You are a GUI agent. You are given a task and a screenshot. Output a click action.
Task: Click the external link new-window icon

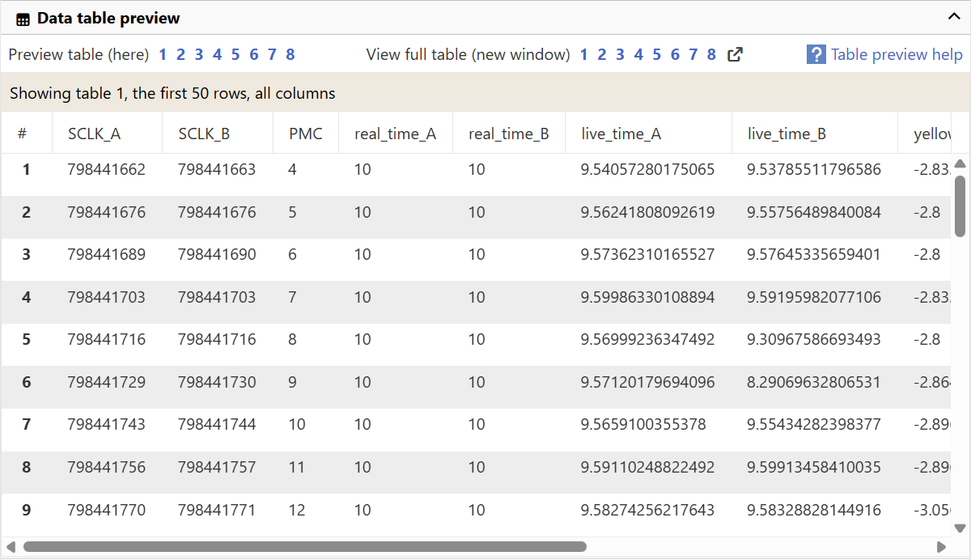coord(735,55)
